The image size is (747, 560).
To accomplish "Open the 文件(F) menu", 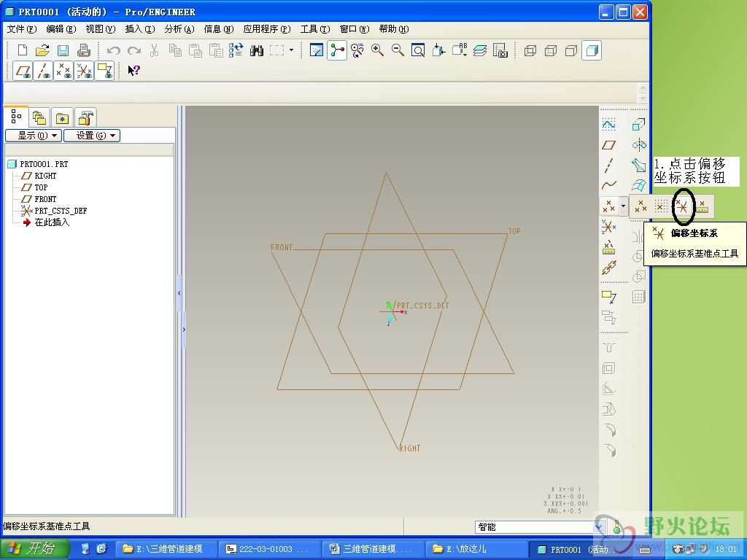I will tap(22, 29).
